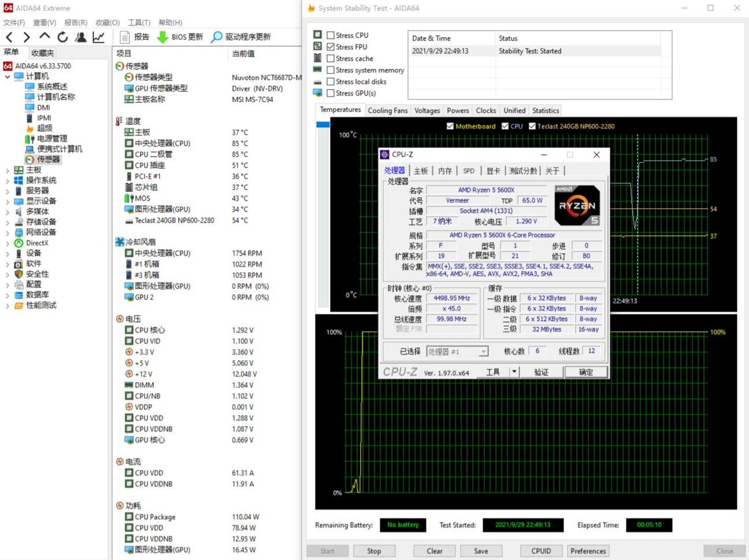Click the BIOS 更新 toolbar button

180,37
